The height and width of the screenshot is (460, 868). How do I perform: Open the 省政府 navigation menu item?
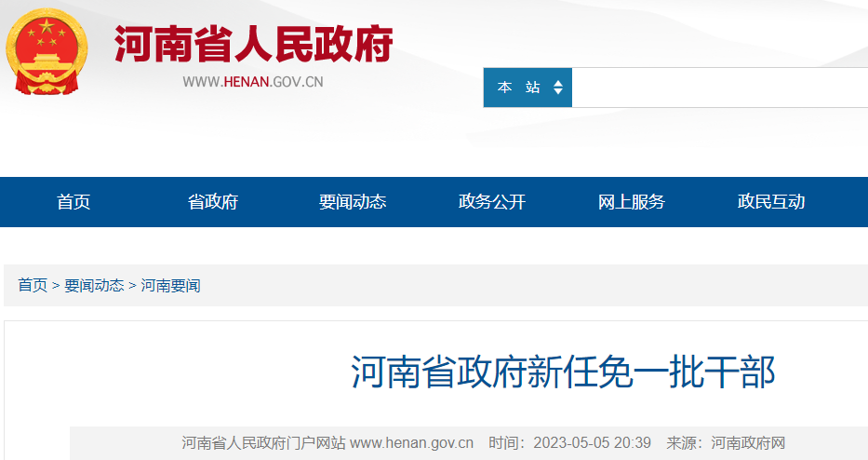click(x=213, y=202)
